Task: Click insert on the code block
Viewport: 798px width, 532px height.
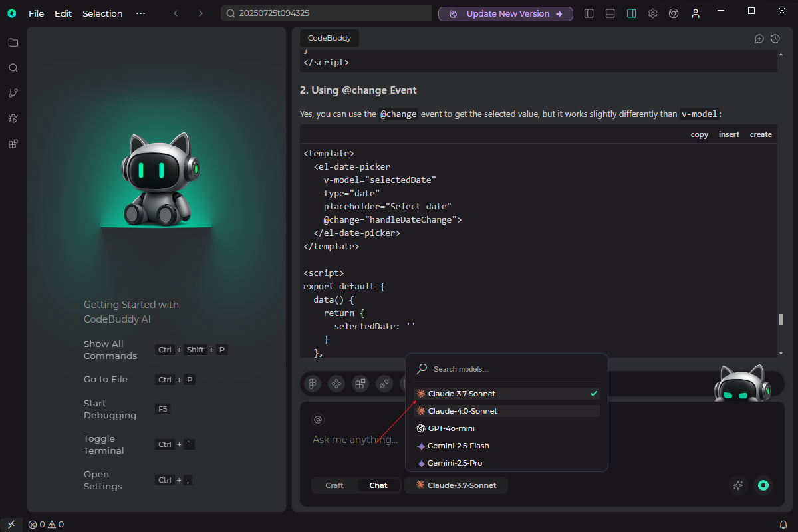Action: coord(729,134)
